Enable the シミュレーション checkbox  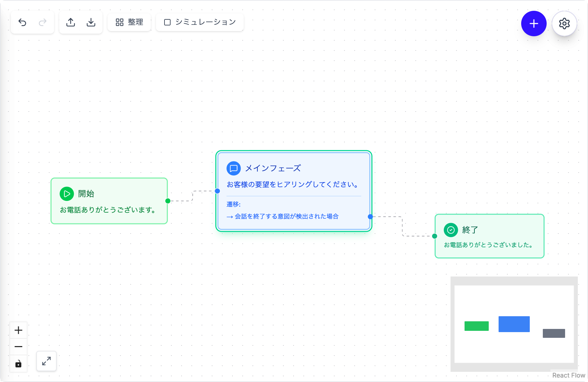[167, 22]
